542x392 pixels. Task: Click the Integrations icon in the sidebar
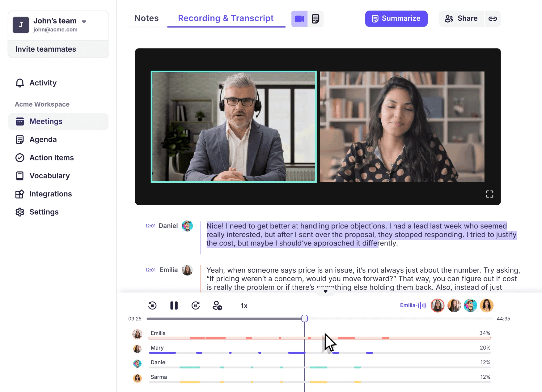(20, 194)
